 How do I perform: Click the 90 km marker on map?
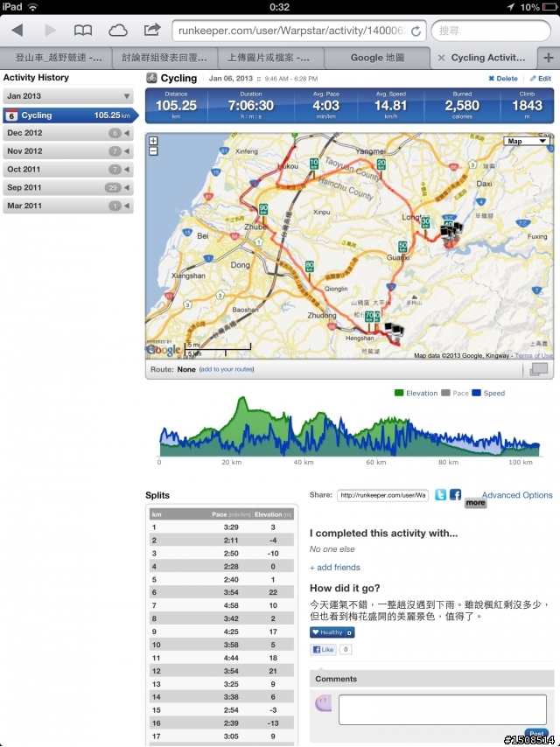tap(263, 209)
